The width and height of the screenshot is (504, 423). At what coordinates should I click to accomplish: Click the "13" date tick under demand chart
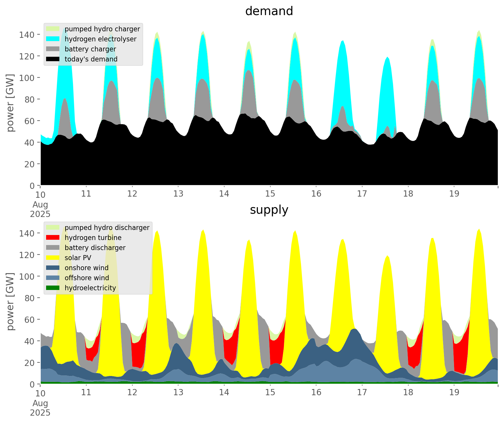[x=178, y=194]
